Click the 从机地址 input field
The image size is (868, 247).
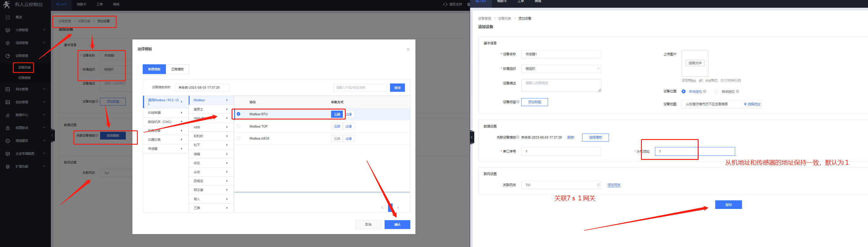[694, 151]
